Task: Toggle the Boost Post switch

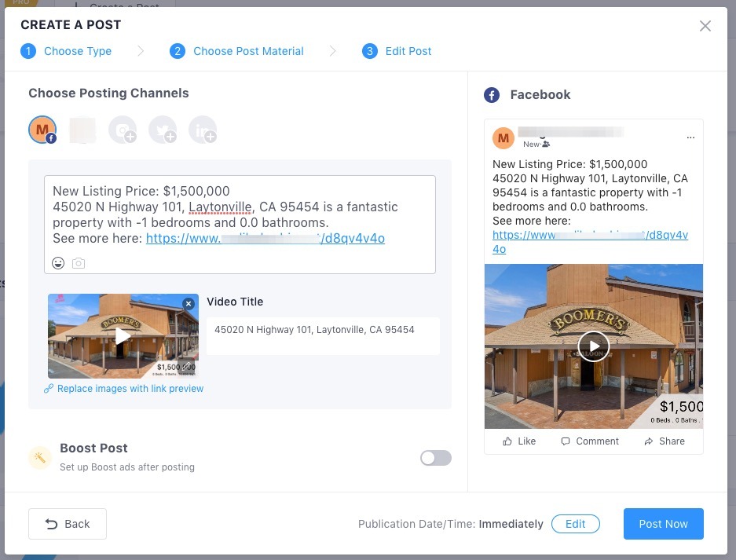Action: (436, 458)
